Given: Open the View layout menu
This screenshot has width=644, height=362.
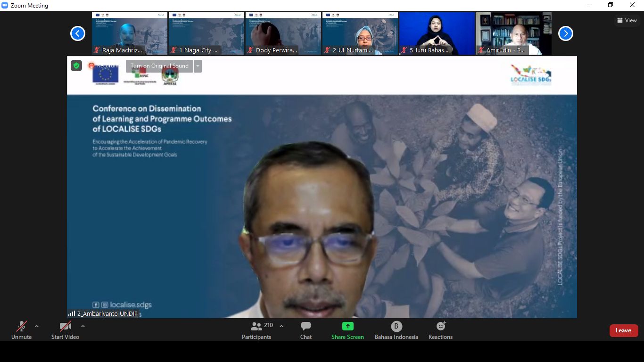Looking at the screenshot, I should [x=627, y=20].
